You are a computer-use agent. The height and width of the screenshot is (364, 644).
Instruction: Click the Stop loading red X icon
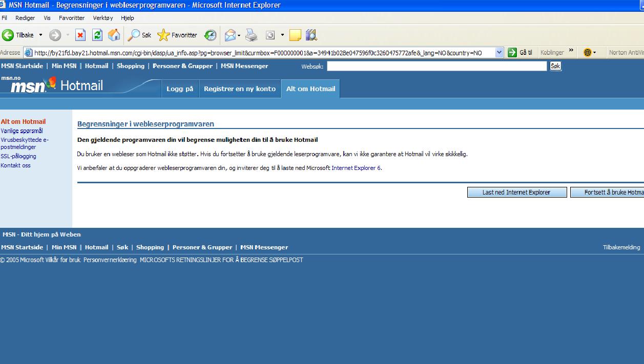(80, 35)
